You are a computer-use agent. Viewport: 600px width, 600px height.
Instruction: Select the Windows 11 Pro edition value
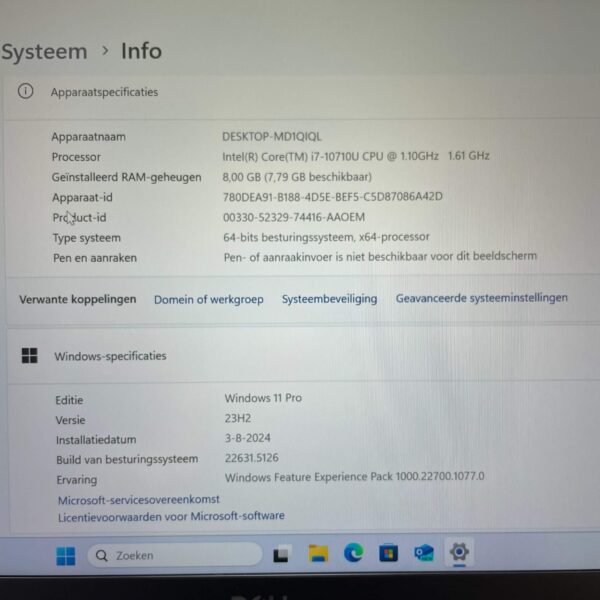[263, 398]
